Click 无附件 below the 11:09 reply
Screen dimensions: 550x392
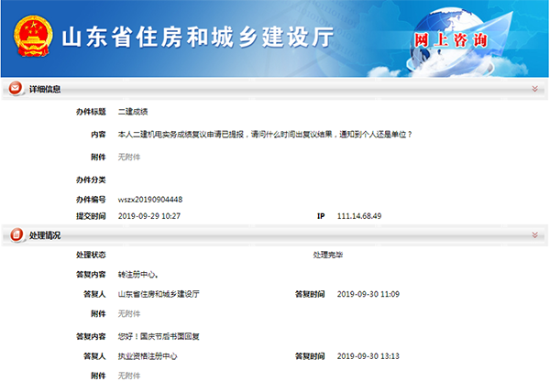pyautogui.click(x=129, y=314)
